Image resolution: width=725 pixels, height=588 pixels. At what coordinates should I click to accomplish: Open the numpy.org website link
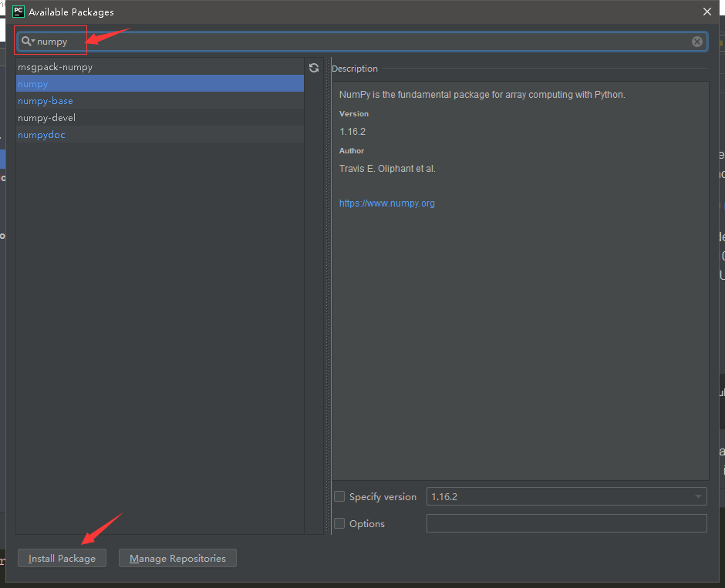pos(386,203)
